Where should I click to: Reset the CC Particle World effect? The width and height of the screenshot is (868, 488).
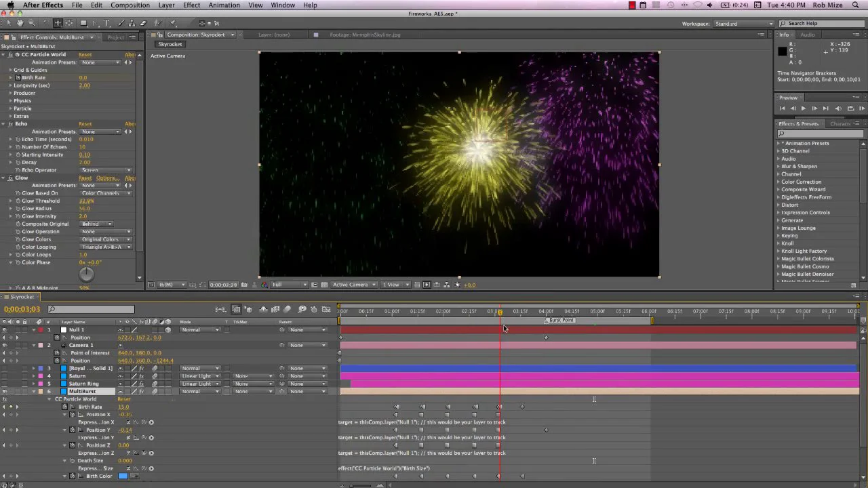tap(85, 54)
